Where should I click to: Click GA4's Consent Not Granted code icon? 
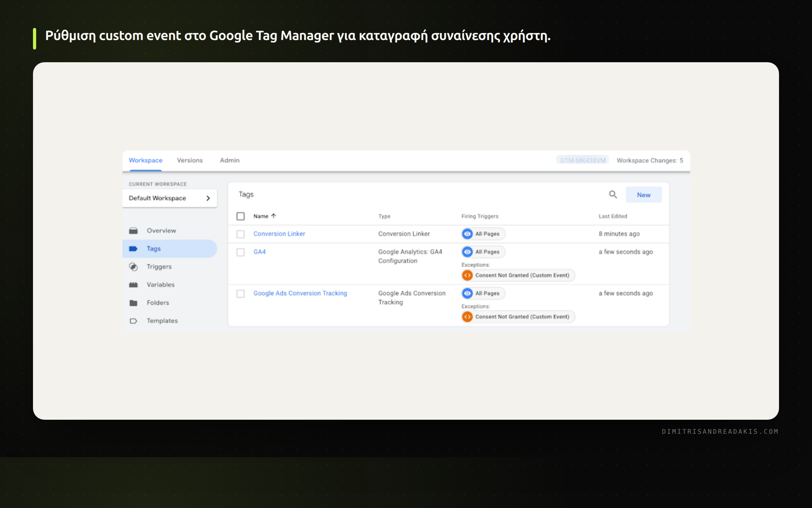[467, 275]
